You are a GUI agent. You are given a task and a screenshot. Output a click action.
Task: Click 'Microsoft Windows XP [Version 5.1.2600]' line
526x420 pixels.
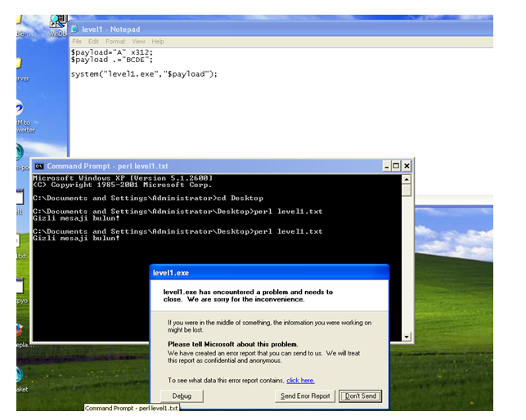[123, 178]
